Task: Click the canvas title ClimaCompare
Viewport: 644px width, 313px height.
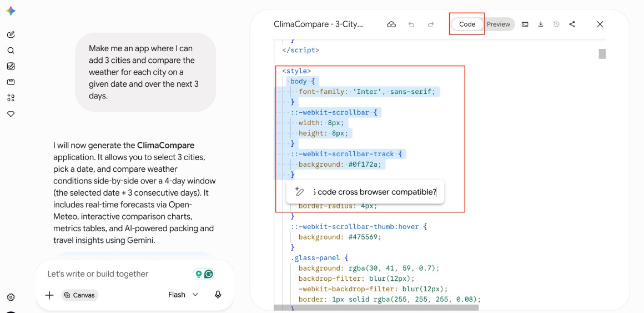Action: coord(318,24)
